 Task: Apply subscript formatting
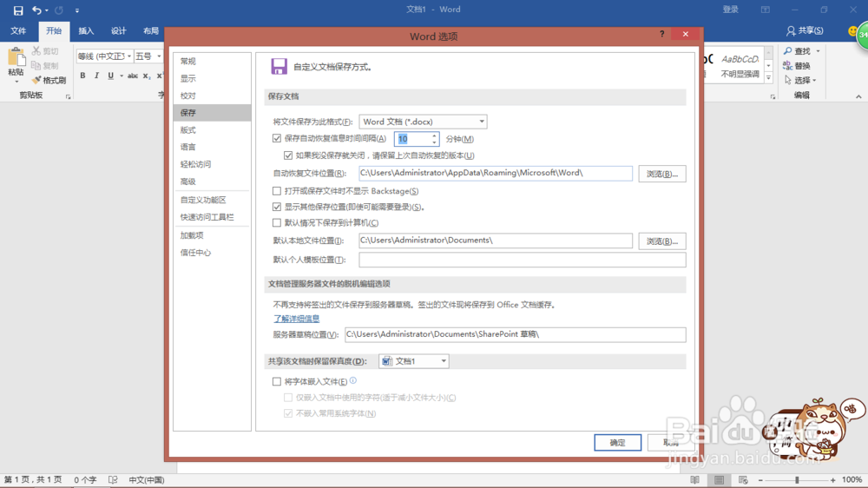pyautogui.click(x=146, y=76)
